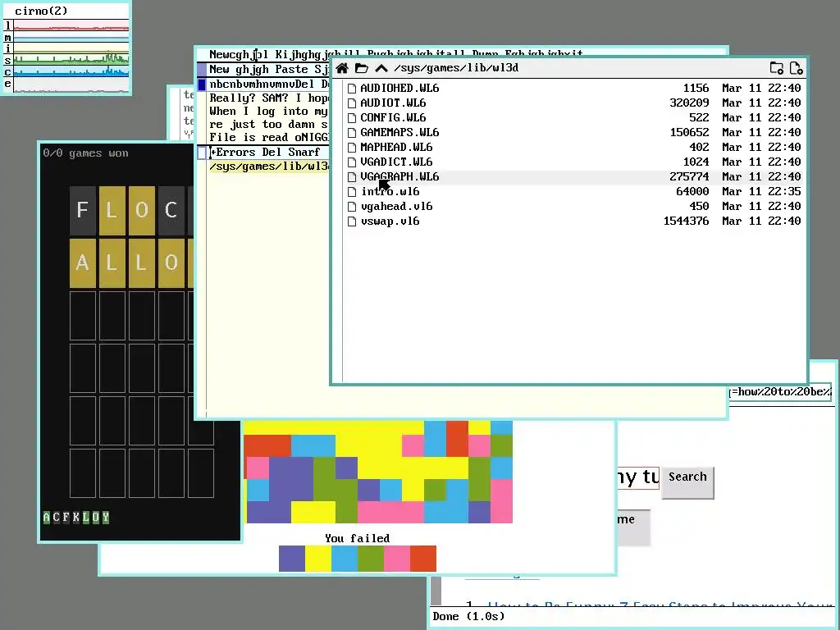840x630 pixels.
Task: Click Del in the nbcnbvmhnvmnv window tag
Action: pyautogui.click(x=305, y=84)
